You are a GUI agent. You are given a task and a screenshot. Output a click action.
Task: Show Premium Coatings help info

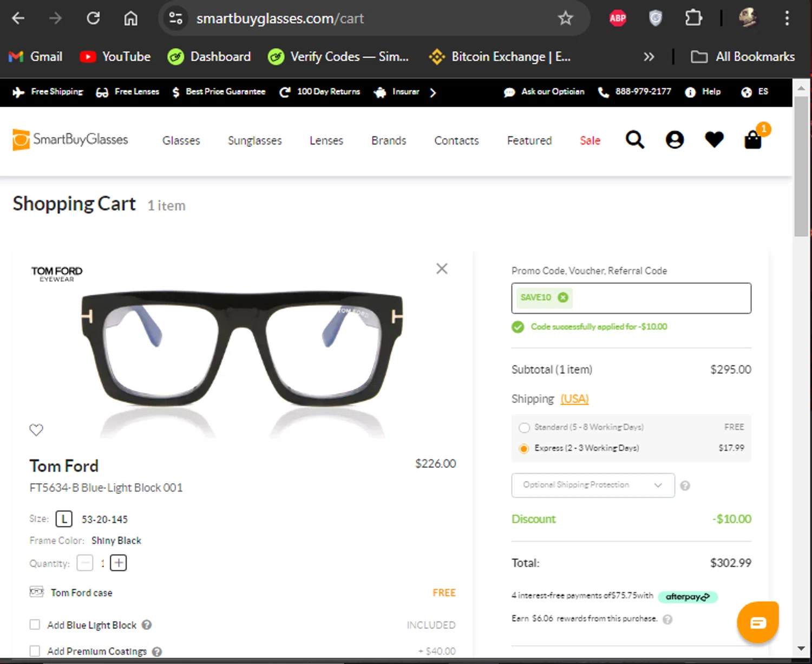(157, 652)
